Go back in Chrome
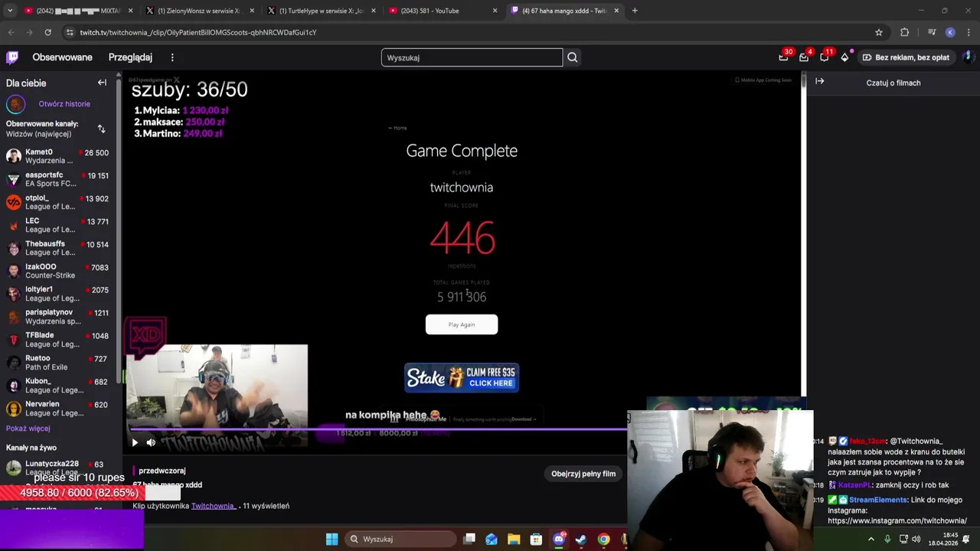The width and height of the screenshot is (980, 551). (11, 32)
